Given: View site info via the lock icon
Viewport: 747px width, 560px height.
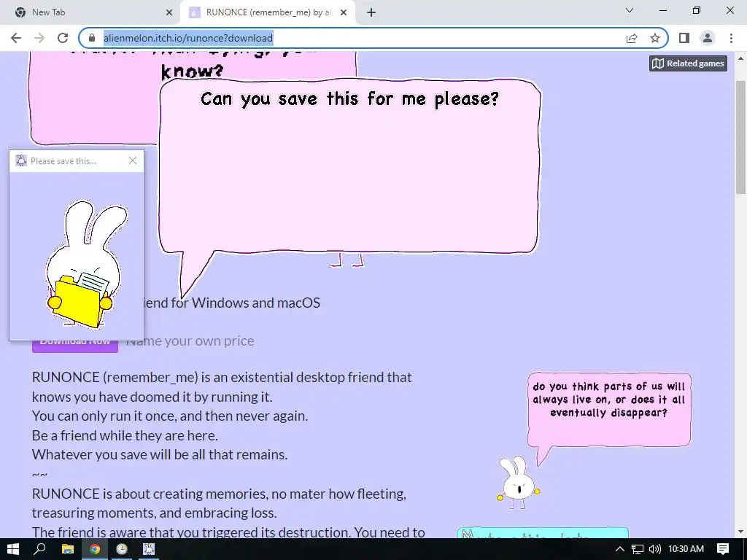Looking at the screenshot, I should click(x=92, y=38).
